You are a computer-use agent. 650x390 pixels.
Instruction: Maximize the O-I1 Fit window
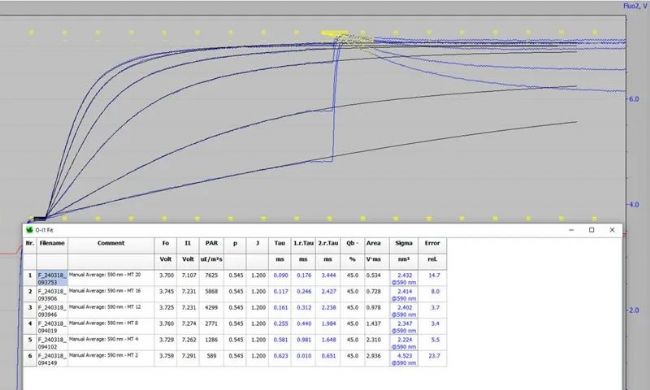coord(592,230)
